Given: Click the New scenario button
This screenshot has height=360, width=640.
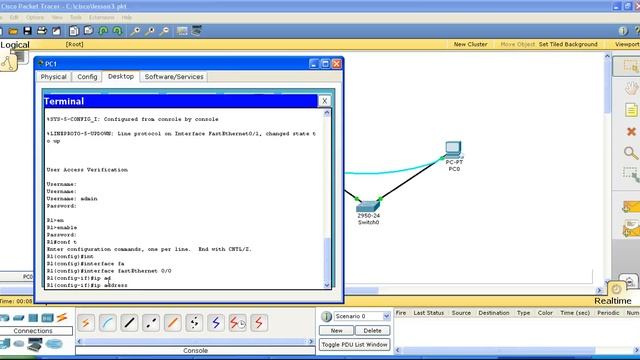Looking at the screenshot, I should (336, 331).
